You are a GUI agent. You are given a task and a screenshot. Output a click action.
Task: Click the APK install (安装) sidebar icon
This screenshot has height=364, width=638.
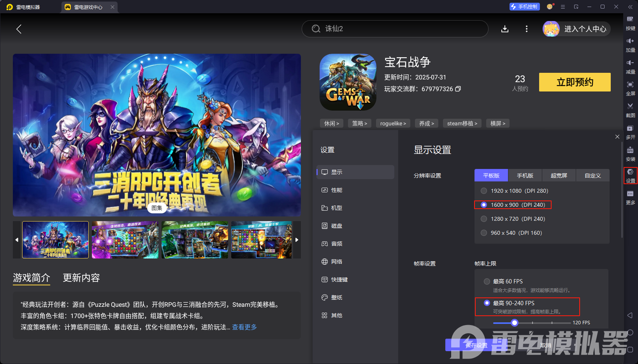pyautogui.click(x=631, y=154)
